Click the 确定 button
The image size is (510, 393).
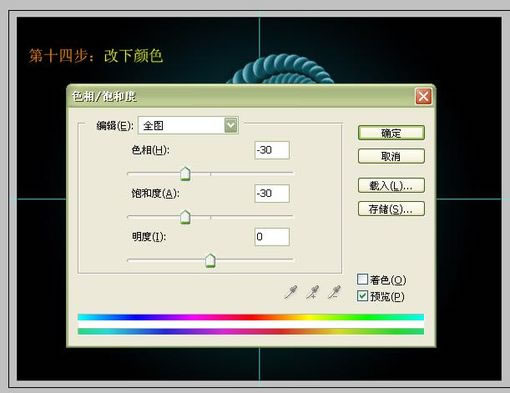(391, 133)
